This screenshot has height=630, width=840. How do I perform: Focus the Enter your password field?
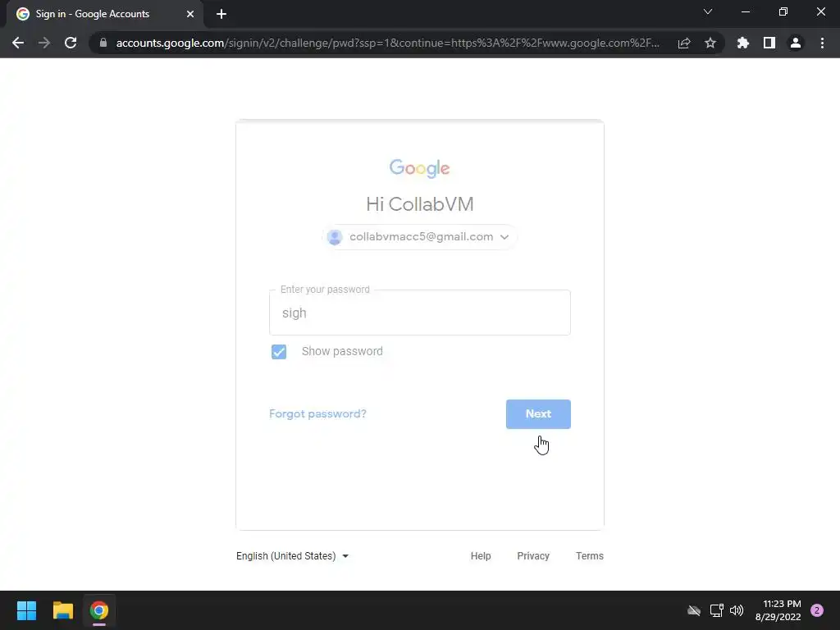click(x=419, y=313)
